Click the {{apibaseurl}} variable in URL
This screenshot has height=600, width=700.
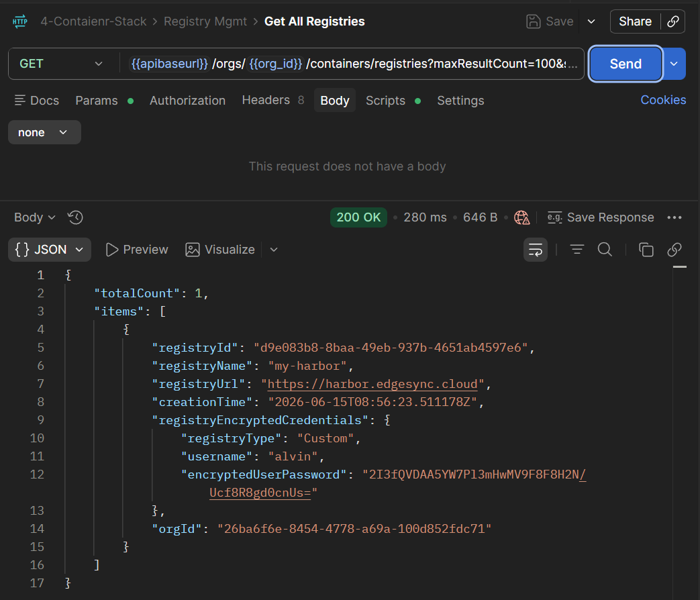coord(169,64)
